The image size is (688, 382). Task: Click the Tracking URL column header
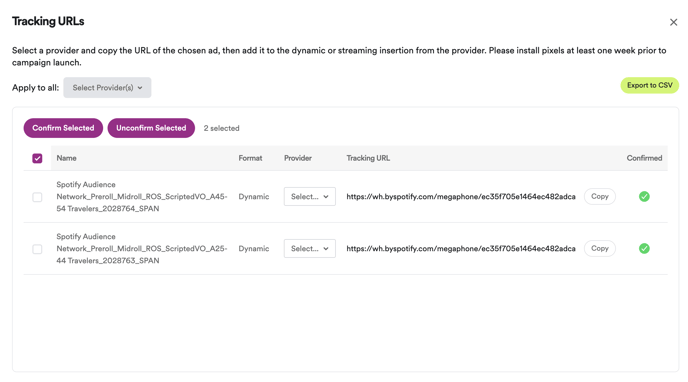click(368, 158)
